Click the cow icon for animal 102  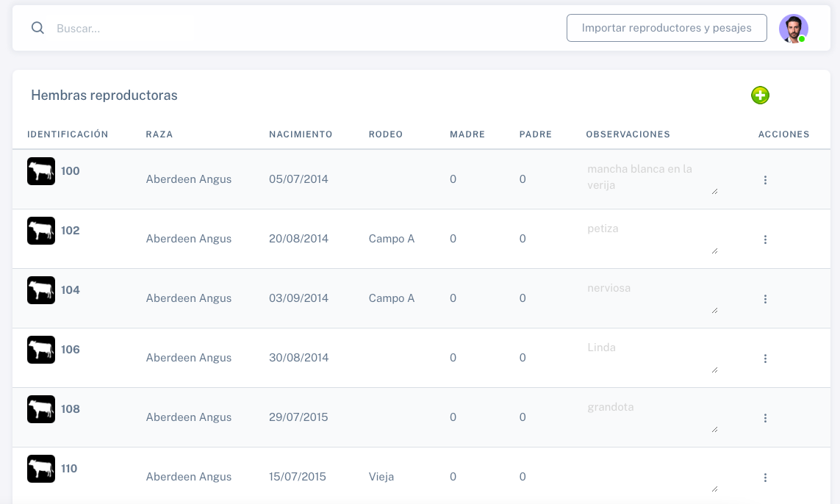coord(41,231)
